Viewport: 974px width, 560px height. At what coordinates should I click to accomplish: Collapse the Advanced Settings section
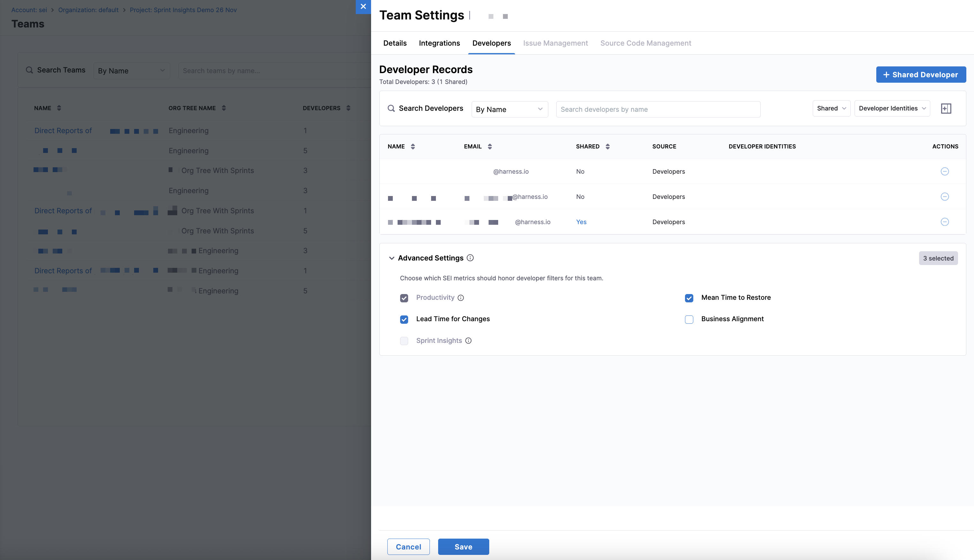click(392, 258)
